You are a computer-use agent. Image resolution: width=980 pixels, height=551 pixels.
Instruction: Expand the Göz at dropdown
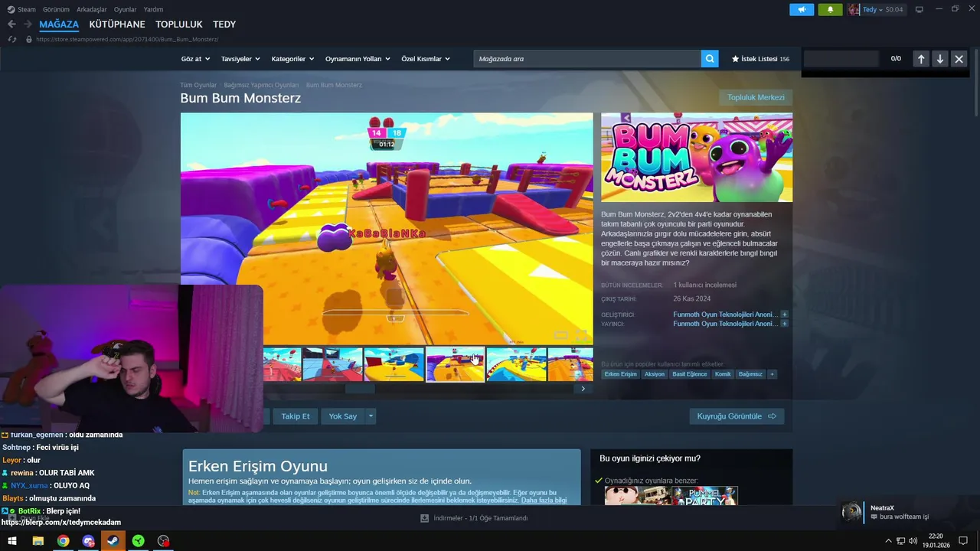195,59
